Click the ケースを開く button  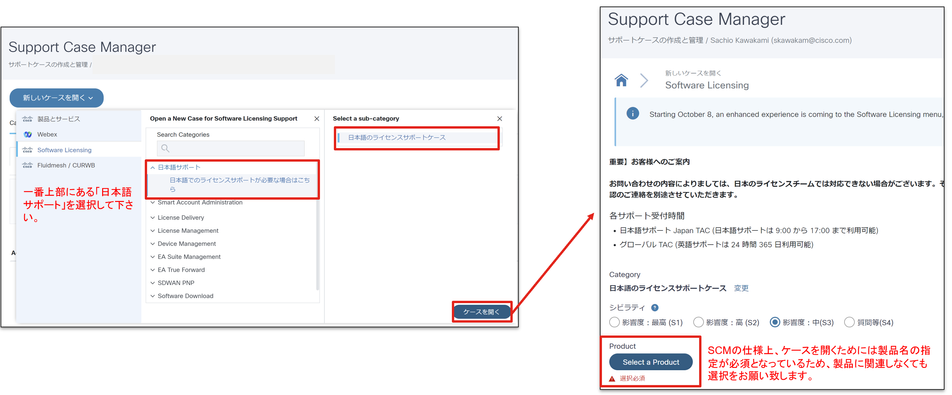point(481,312)
